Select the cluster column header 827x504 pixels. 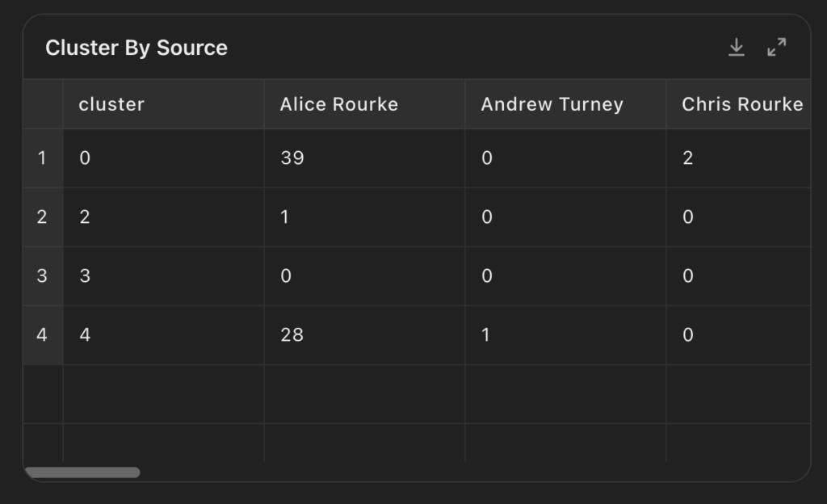point(163,104)
